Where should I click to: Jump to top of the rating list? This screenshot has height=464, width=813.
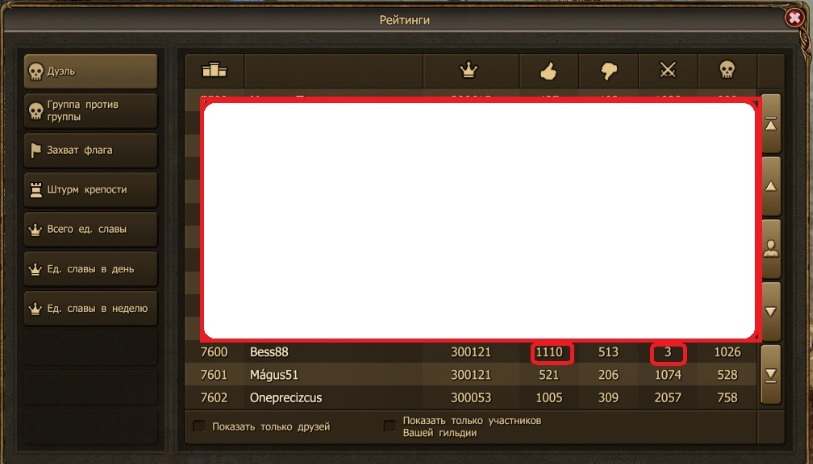coord(771,124)
